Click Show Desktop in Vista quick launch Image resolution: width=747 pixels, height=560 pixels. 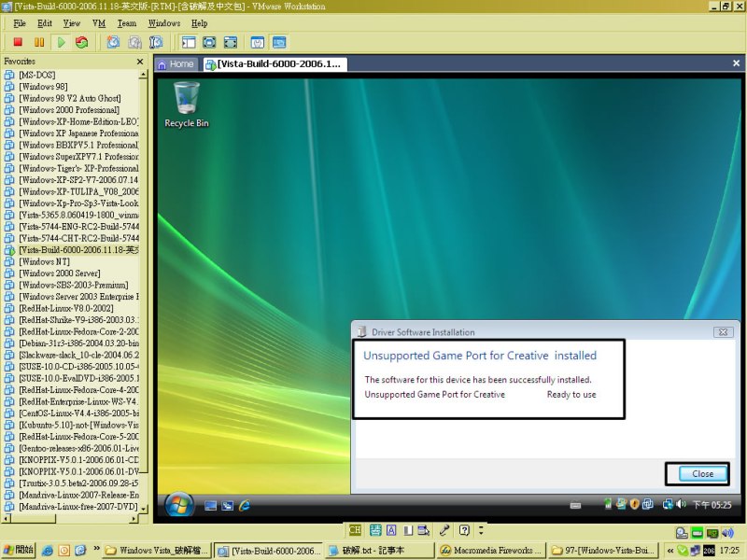click(x=211, y=506)
